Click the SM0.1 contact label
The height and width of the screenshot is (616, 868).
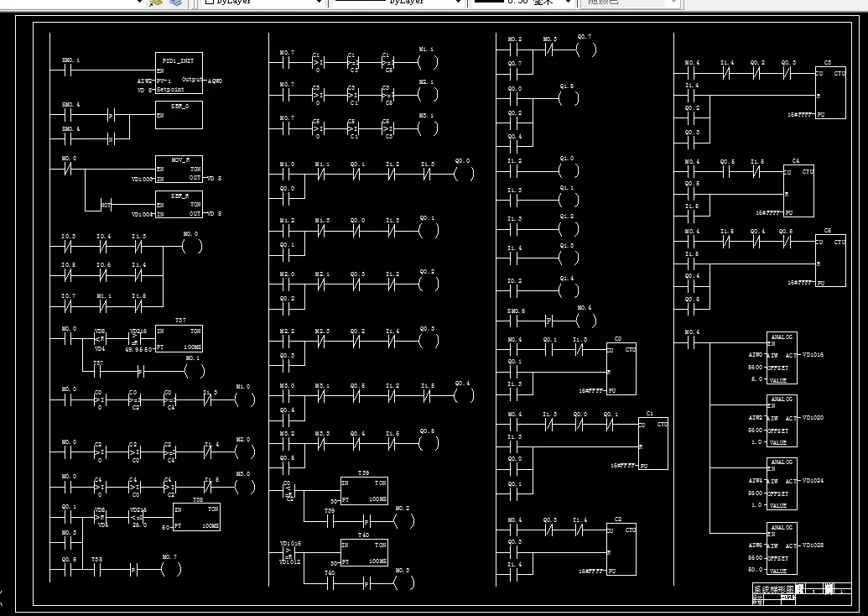[70, 60]
